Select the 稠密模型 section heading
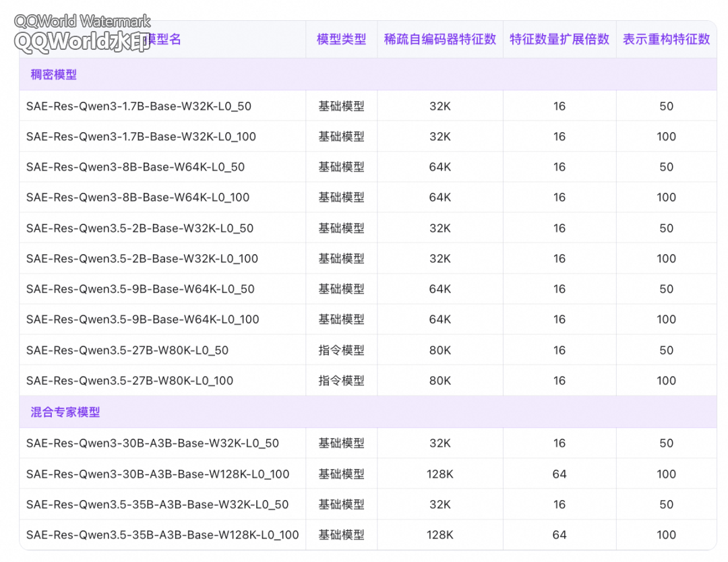This screenshot has height=562, width=728. tap(53, 75)
